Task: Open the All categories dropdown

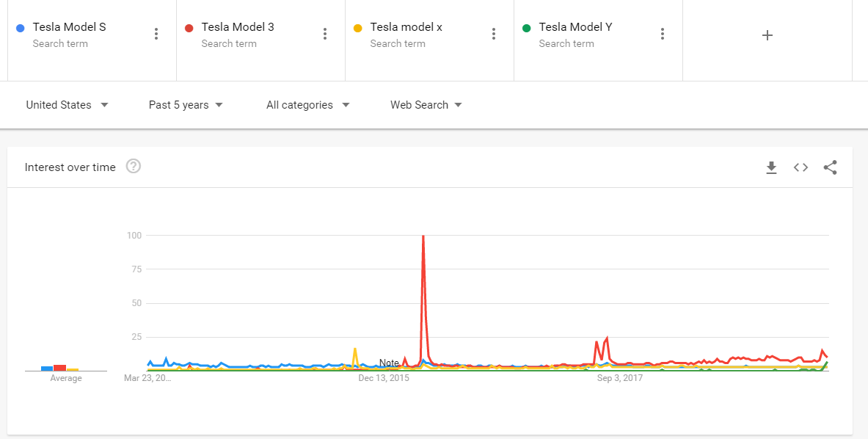Action: point(307,105)
